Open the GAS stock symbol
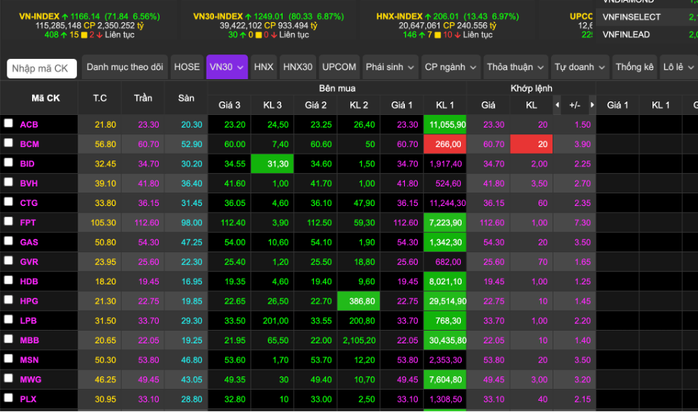The height and width of the screenshot is (412, 698). [29, 242]
